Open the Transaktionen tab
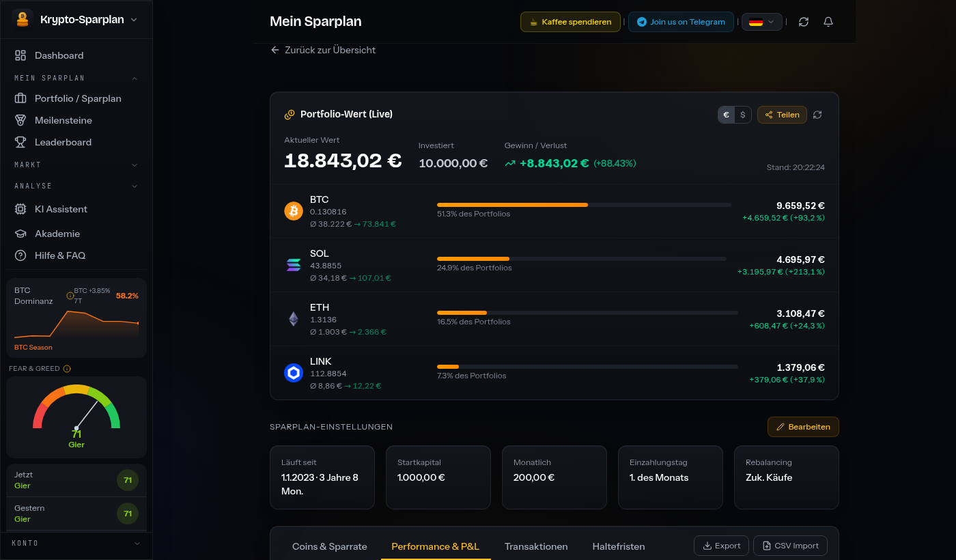The height and width of the screenshot is (560, 956). coord(536,546)
